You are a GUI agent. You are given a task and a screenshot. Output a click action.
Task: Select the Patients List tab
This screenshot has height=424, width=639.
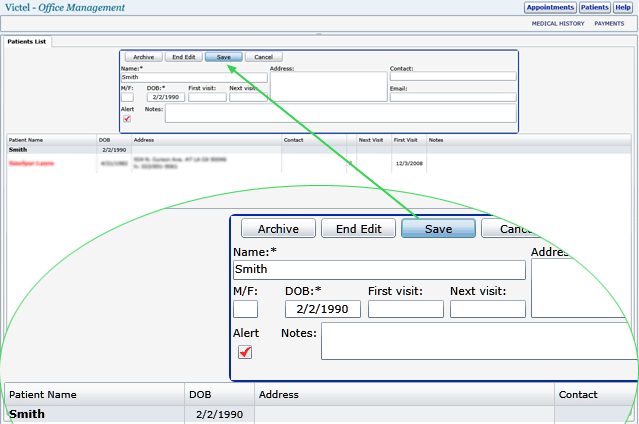(27, 42)
